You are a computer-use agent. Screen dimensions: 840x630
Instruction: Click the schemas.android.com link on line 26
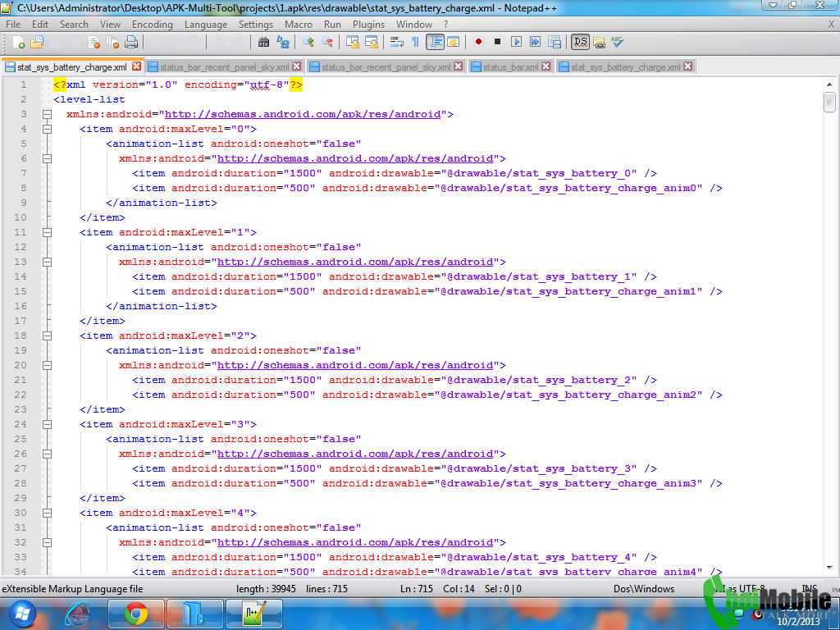(355, 454)
